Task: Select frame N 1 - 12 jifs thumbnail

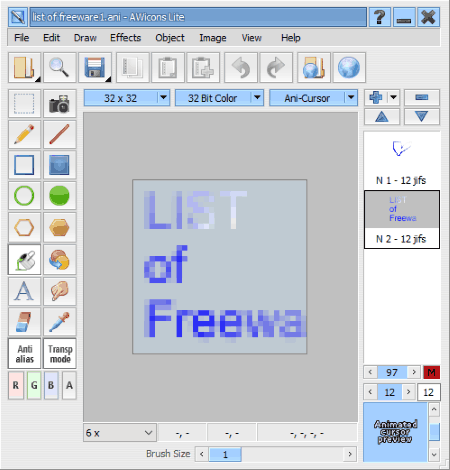Action: tap(402, 161)
